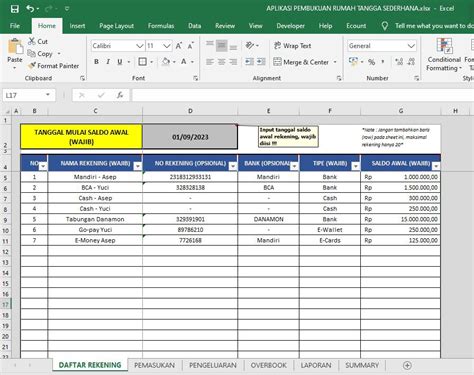
Task: Save the workbook with the floppy disk icon
Action: 15,9
